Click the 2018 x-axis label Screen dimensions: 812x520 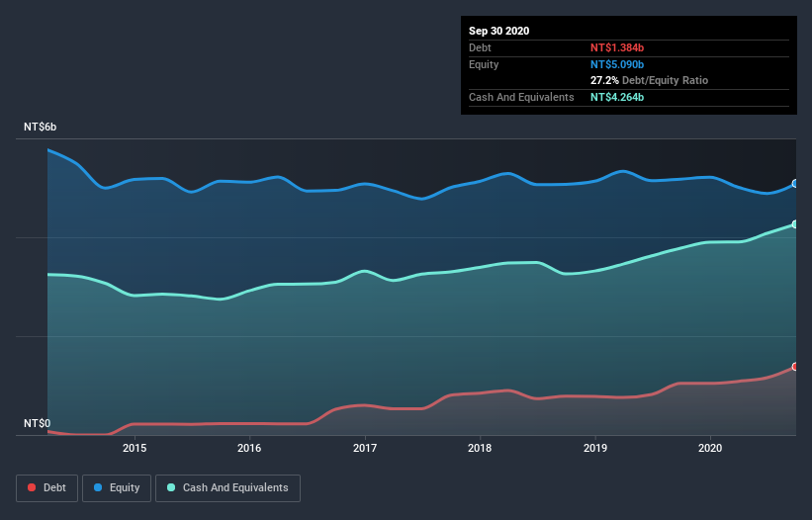click(x=480, y=448)
